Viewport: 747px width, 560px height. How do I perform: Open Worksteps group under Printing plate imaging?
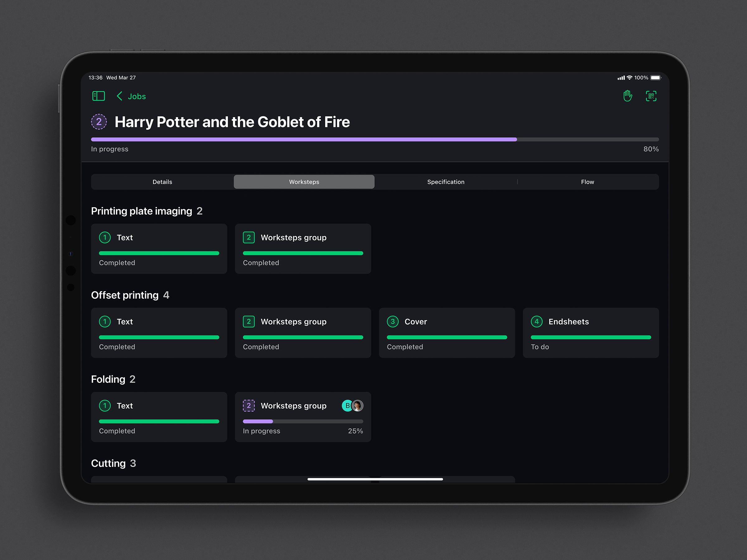(x=303, y=249)
